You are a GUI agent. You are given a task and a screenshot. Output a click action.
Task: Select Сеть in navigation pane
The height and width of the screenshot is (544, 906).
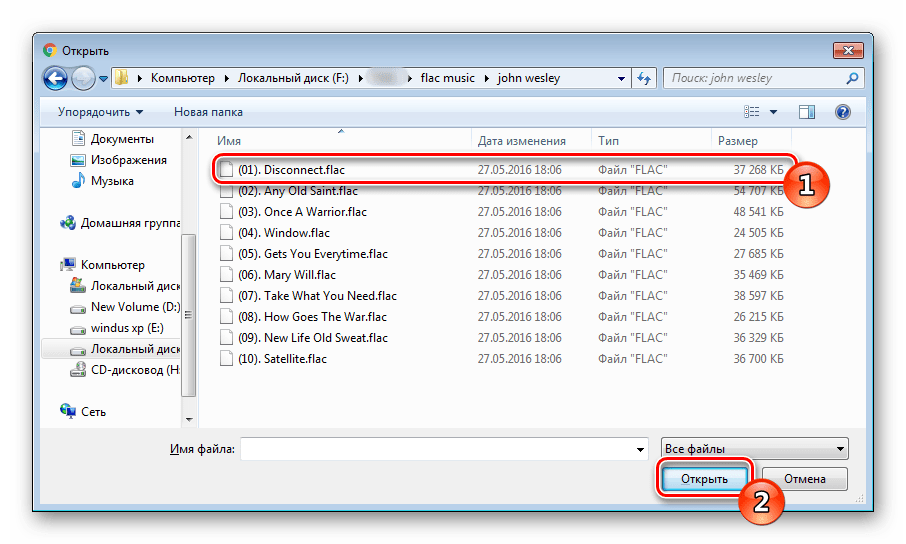83,412
